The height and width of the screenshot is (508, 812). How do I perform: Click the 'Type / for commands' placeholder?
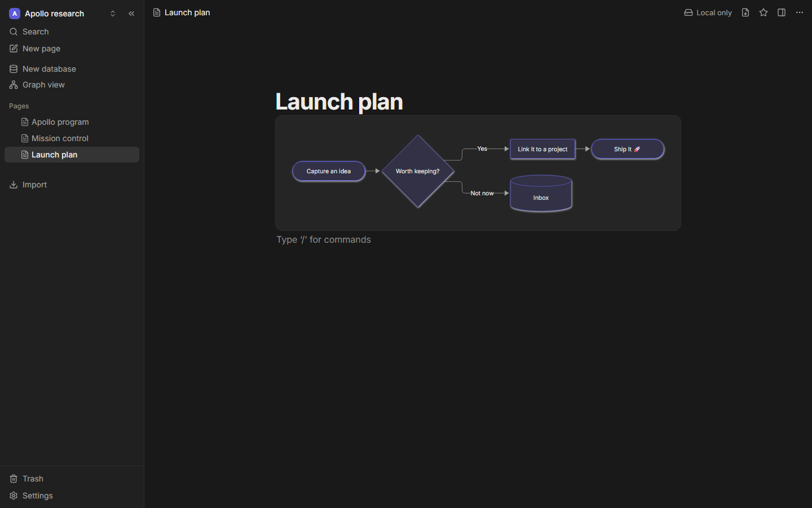[324, 239]
